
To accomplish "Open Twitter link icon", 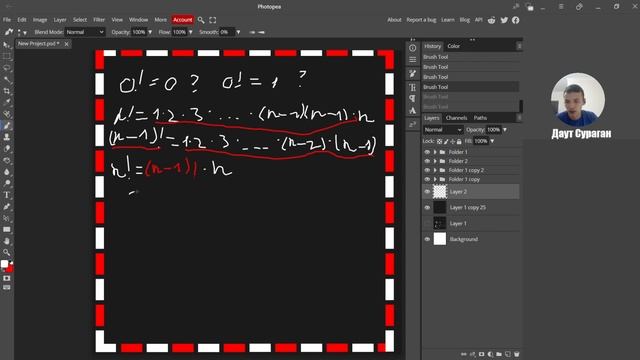I will click(x=504, y=20).
